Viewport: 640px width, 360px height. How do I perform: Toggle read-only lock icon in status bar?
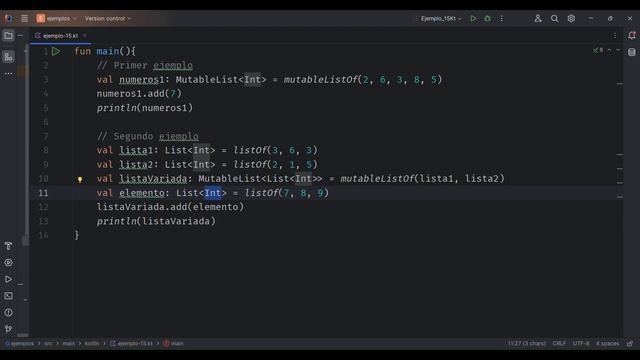pos(630,343)
